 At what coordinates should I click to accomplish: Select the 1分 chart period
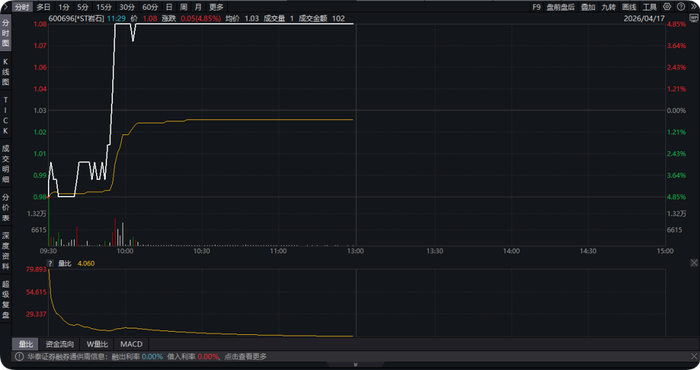coord(64,7)
